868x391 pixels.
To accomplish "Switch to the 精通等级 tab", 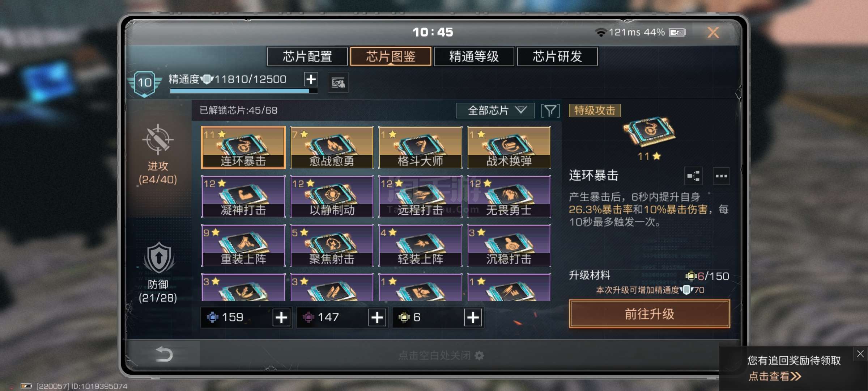I will 474,56.
